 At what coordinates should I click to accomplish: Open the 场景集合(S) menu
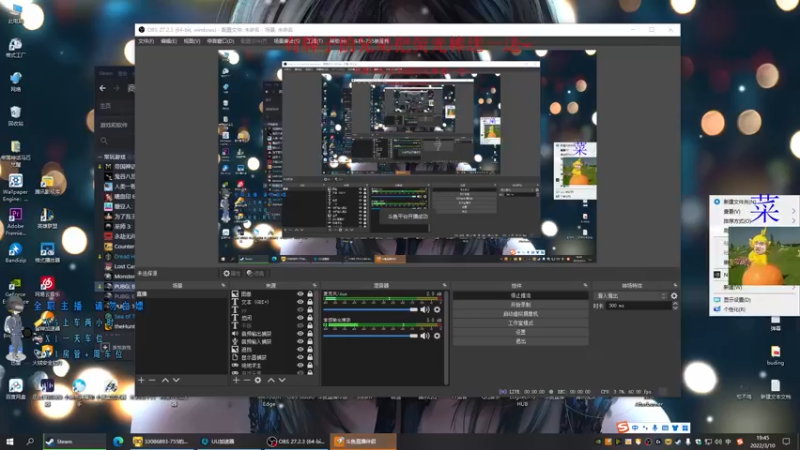(287, 41)
